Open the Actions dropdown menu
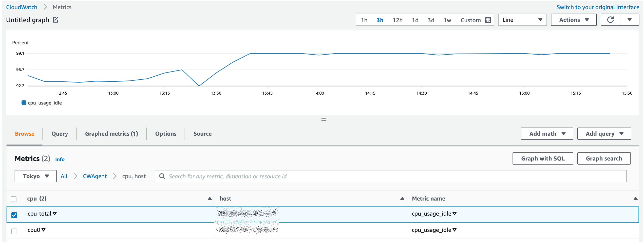The image size is (644, 244). pyautogui.click(x=574, y=20)
